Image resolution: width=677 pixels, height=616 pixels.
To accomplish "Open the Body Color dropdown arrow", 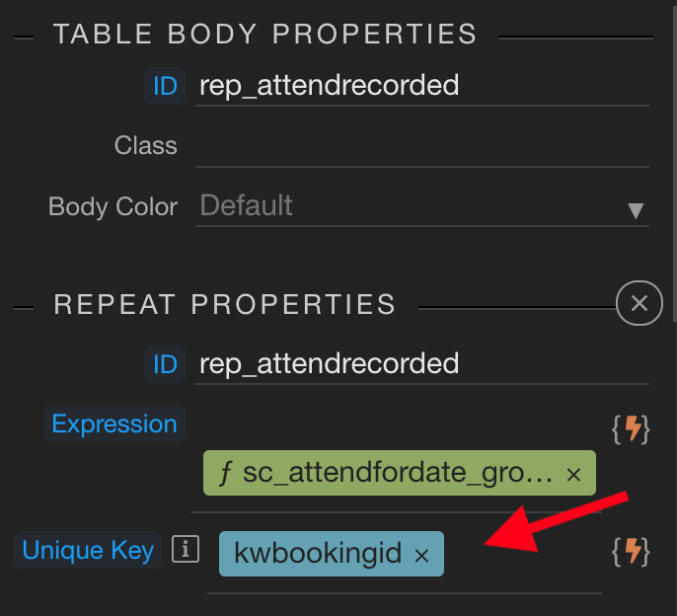I will pos(636,210).
